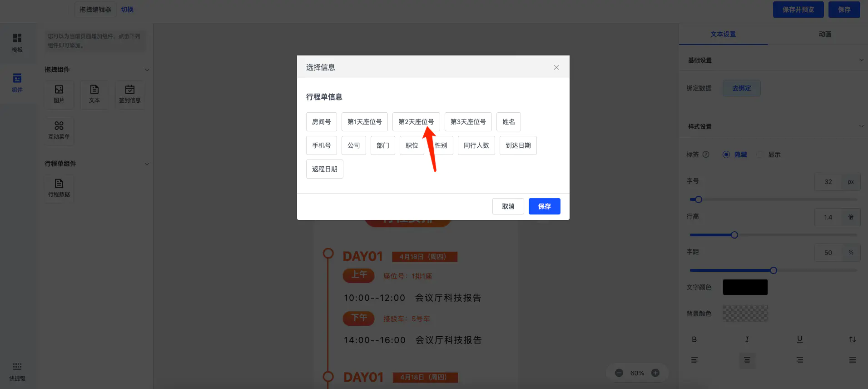Click the 模板 template sidebar icon
Viewport: 868px width, 389px height.
(17, 43)
